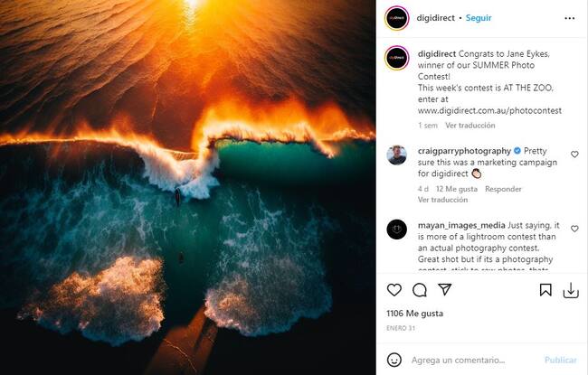Like the post with heart icon
This screenshot has width=588, height=375.
(394, 290)
